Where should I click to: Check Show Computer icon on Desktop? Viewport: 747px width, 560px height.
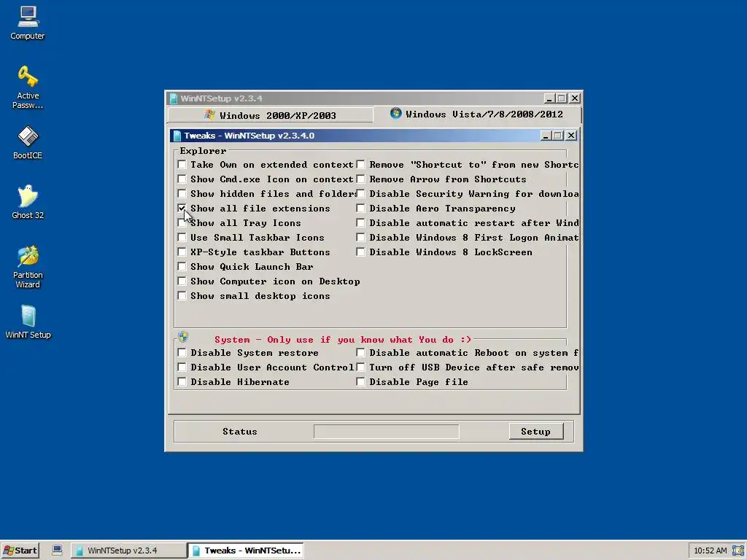click(182, 281)
